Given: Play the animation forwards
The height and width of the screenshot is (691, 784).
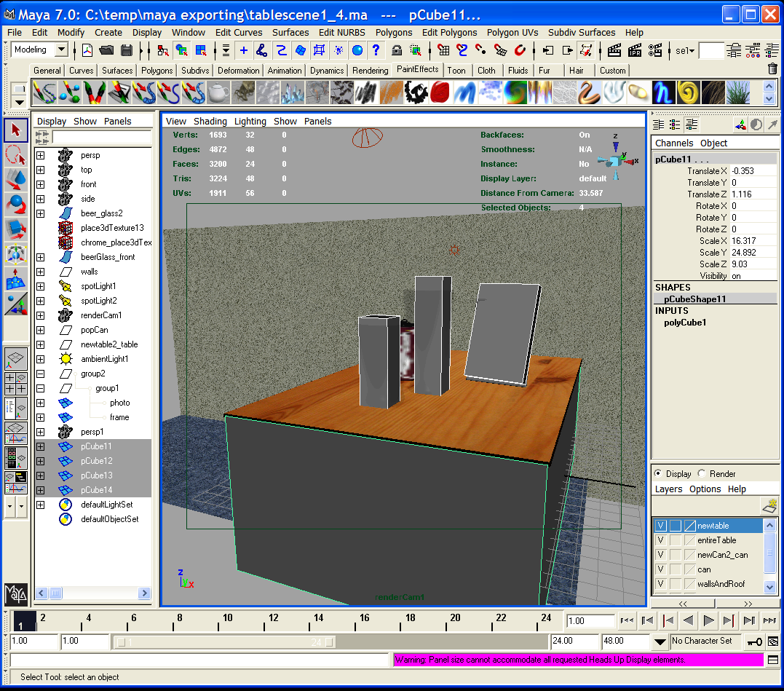Looking at the screenshot, I should [708, 620].
